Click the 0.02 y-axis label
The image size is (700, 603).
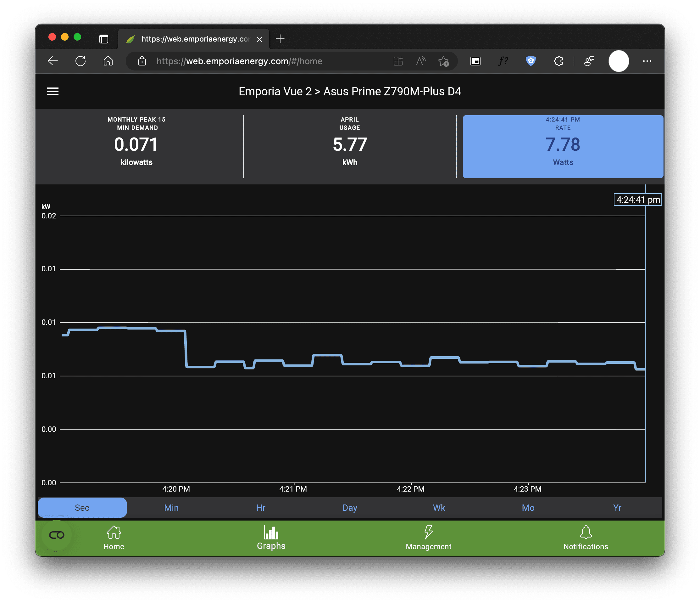point(49,216)
